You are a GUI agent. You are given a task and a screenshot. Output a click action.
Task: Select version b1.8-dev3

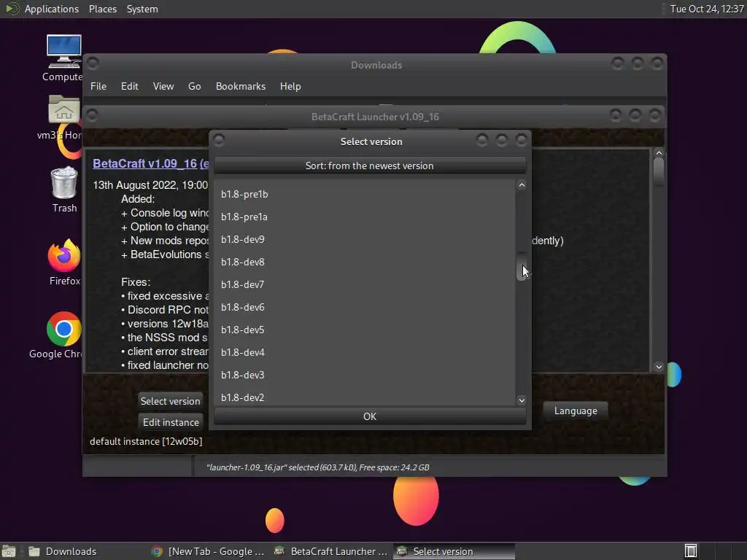click(x=365, y=375)
